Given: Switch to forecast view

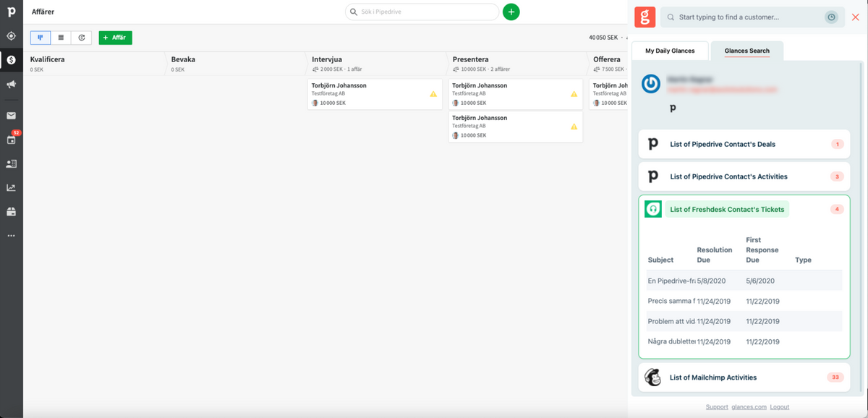Looking at the screenshot, I should pos(81,38).
